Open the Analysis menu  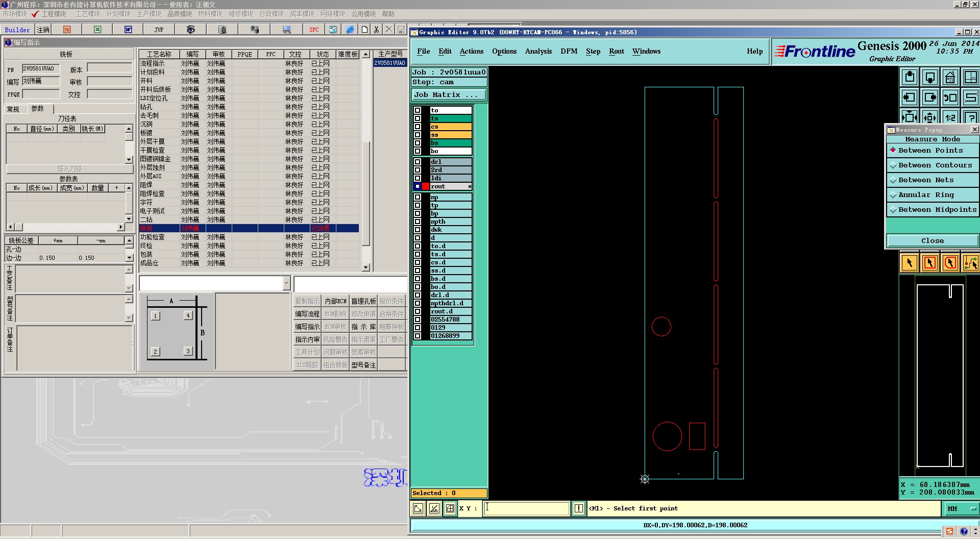pyautogui.click(x=538, y=52)
